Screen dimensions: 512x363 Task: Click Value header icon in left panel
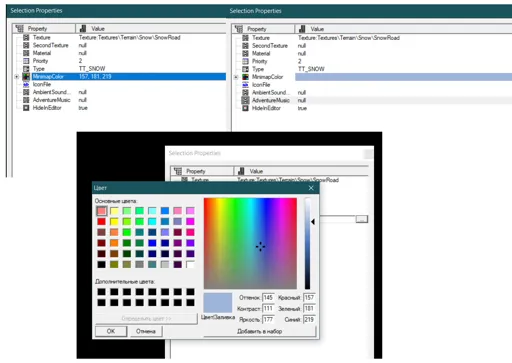pyautogui.click(x=83, y=28)
